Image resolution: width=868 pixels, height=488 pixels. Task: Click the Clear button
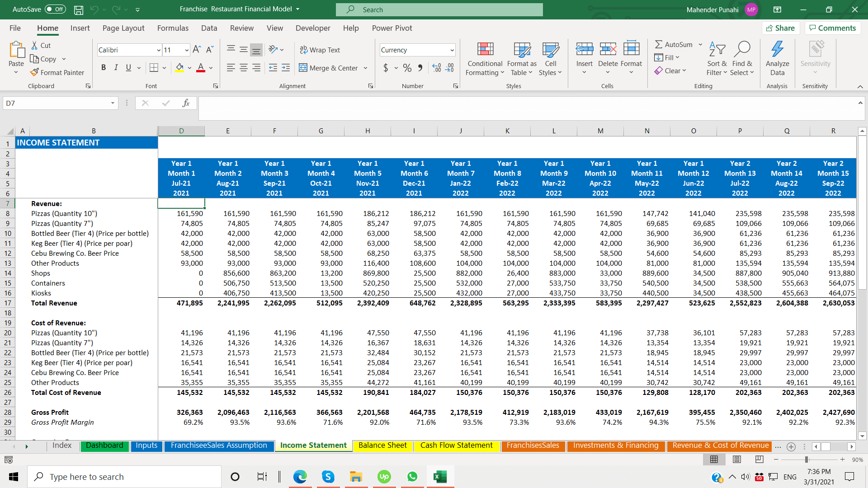[670, 70]
